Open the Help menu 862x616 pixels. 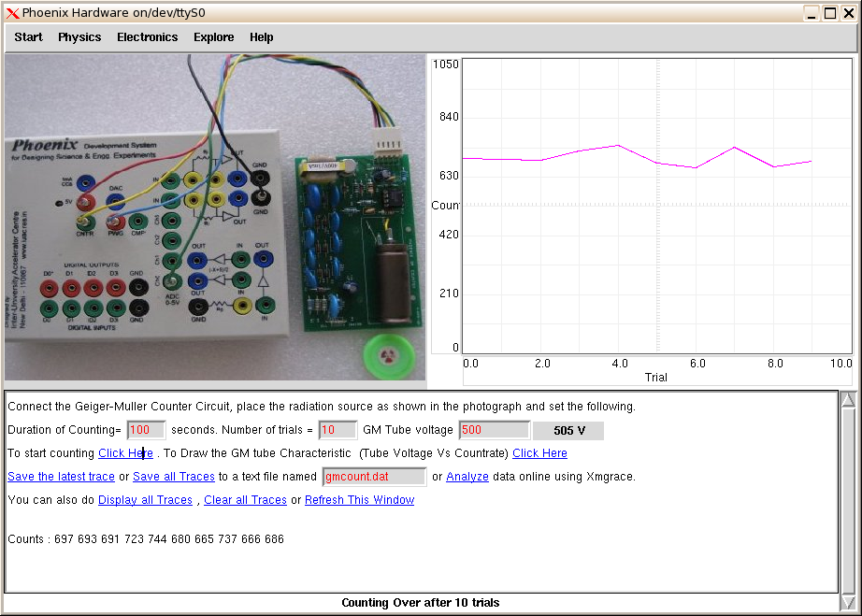(261, 36)
